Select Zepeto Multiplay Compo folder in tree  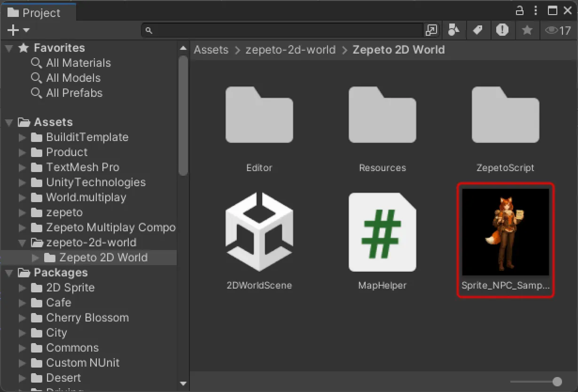point(103,227)
